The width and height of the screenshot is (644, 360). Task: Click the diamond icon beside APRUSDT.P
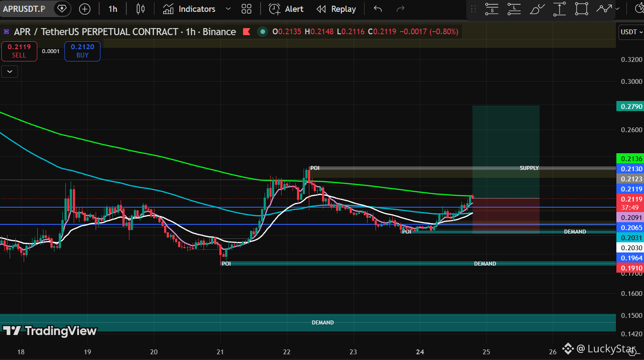pos(62,9)
